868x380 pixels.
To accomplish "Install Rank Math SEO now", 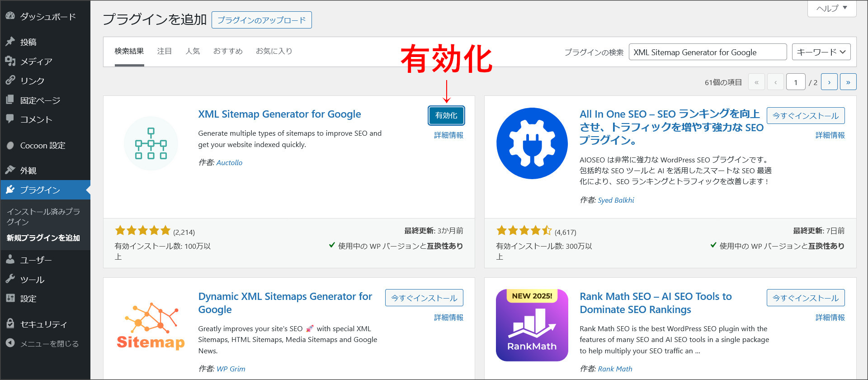I will 806,298.
